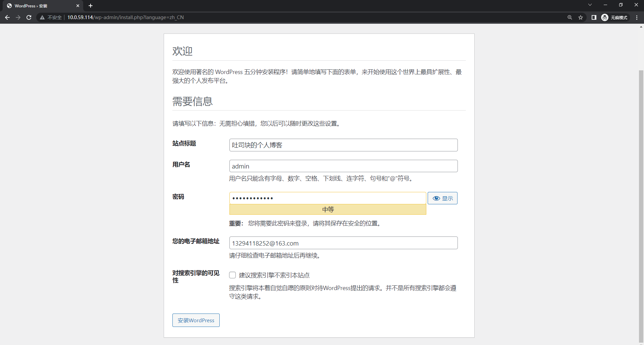Screen dimensions: 644x345
Task: Open the incognito mode profile indicator
Action: (614, 17)
